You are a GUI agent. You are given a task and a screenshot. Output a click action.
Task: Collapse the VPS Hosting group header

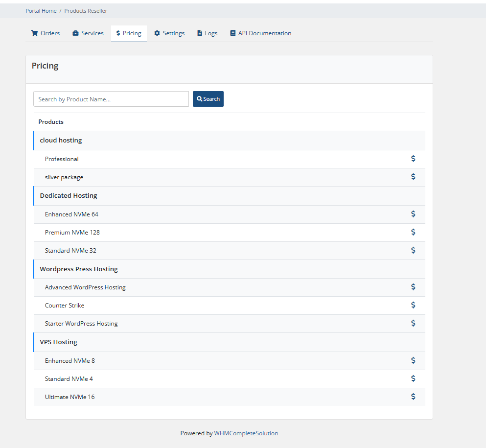(58, 342)
